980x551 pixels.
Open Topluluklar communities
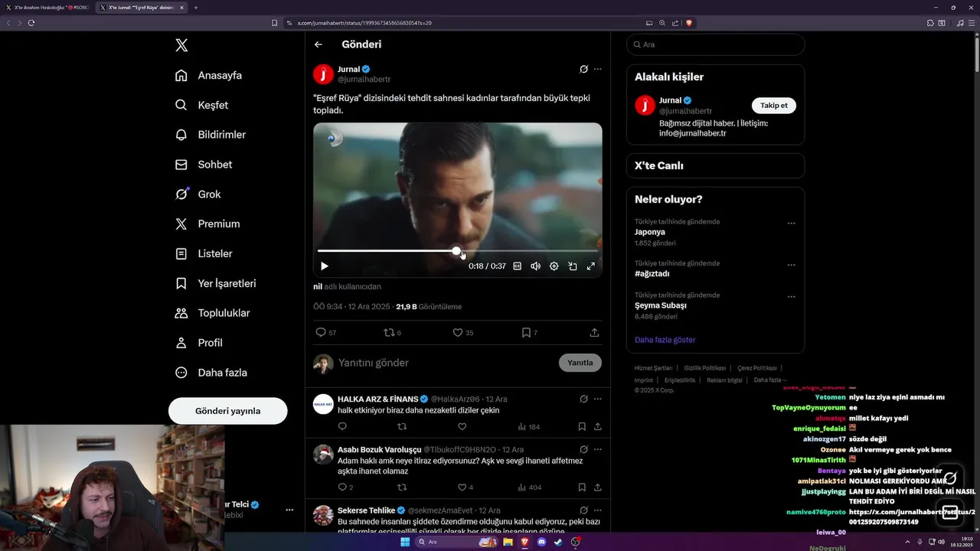coord(212,313)
